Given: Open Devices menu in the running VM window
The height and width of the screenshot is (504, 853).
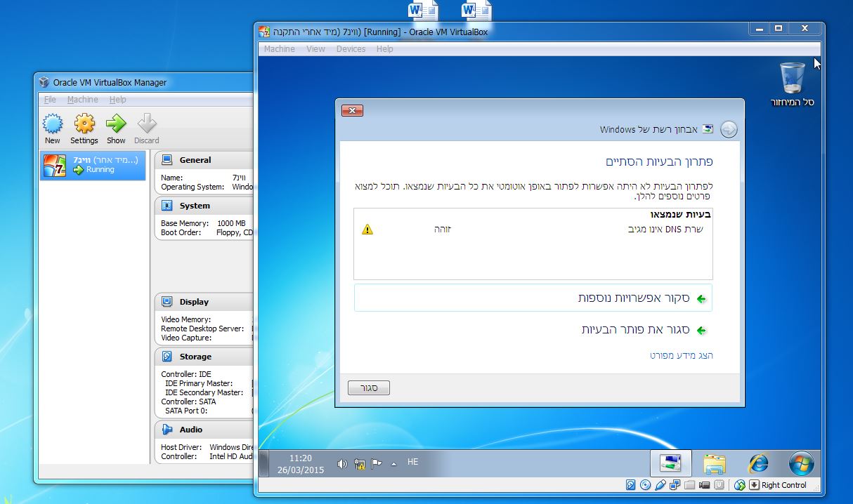Looking at the screenshot, I should (351, 49).
